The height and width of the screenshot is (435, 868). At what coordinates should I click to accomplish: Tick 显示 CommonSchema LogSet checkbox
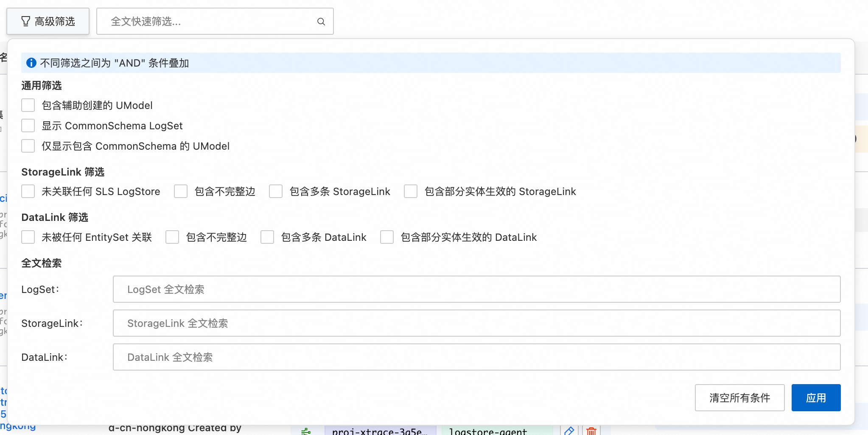pos(28,125)
